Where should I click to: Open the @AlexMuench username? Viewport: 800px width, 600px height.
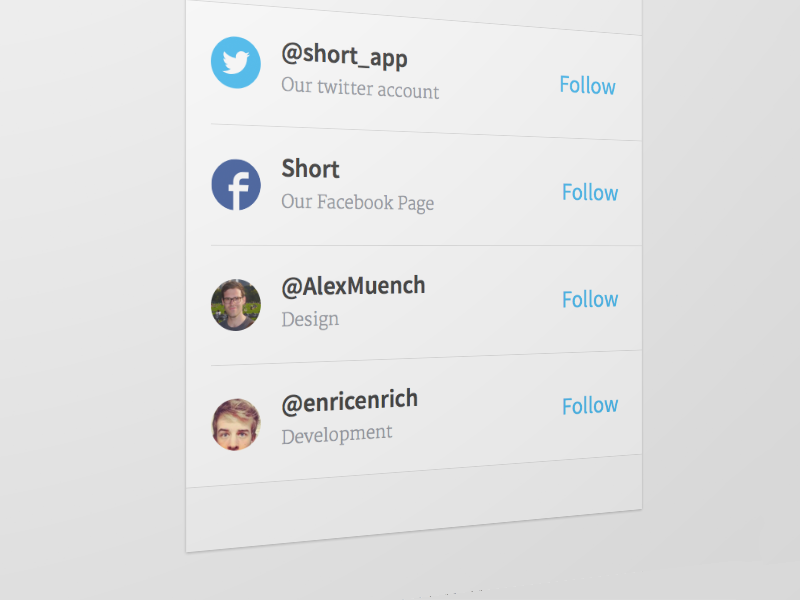[x=353, y=286]
